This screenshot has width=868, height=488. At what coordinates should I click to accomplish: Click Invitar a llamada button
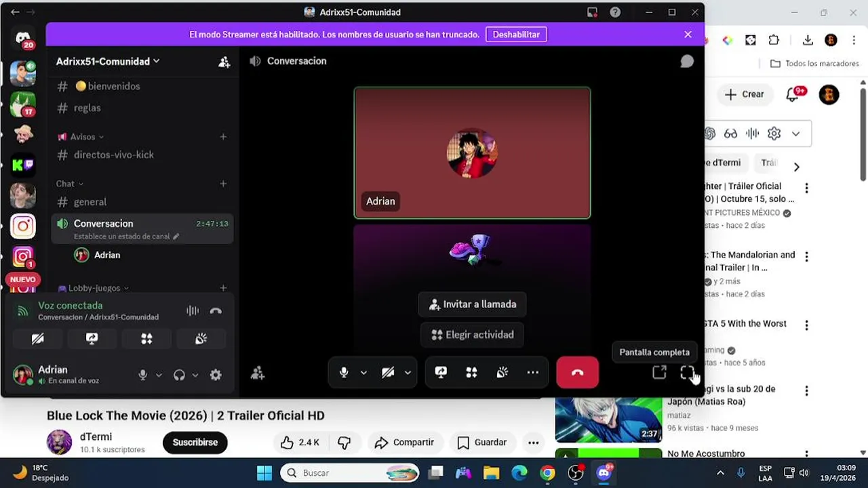point(472,304)
